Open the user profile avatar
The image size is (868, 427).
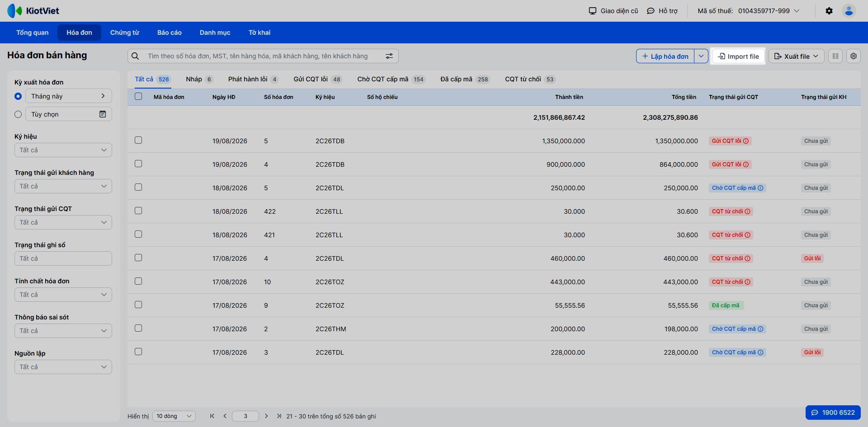coord(849,11)
